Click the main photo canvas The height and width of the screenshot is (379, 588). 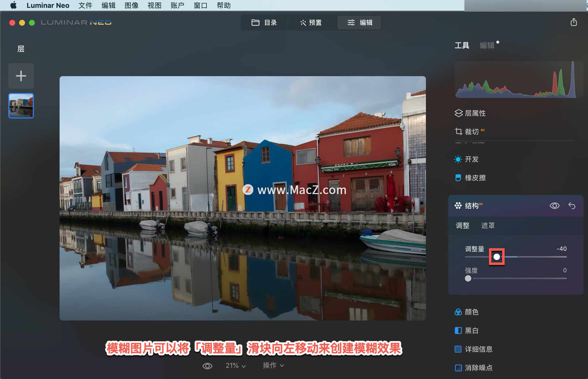pos(243,198)
